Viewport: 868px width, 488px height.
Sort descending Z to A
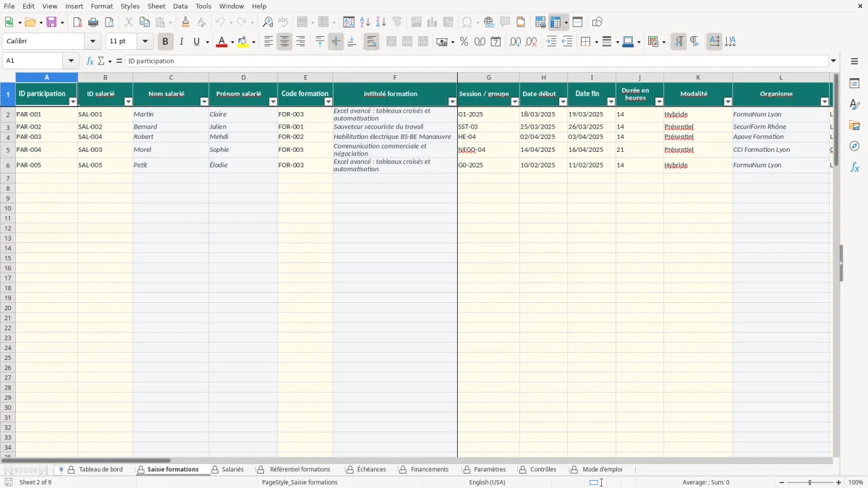click(381, 22)
